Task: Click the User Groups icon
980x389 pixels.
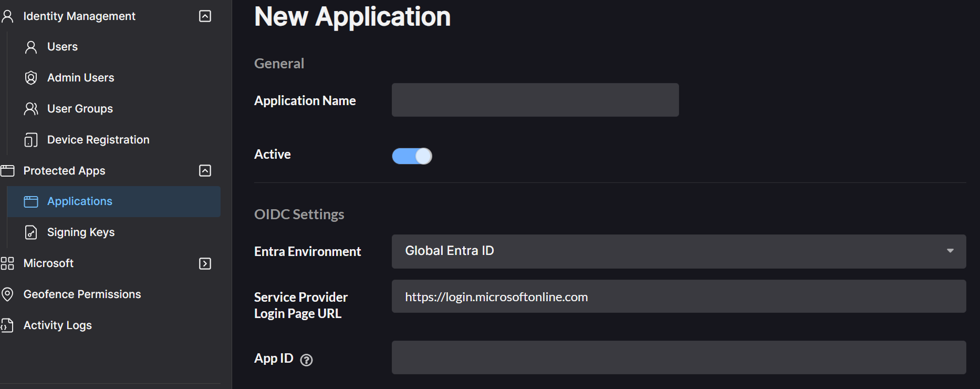Action: point(31,109)
